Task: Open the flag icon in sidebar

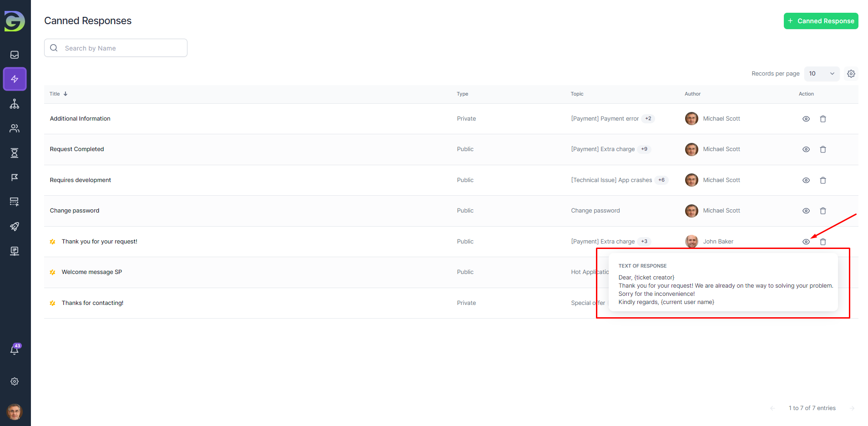Action: [15, 177]
